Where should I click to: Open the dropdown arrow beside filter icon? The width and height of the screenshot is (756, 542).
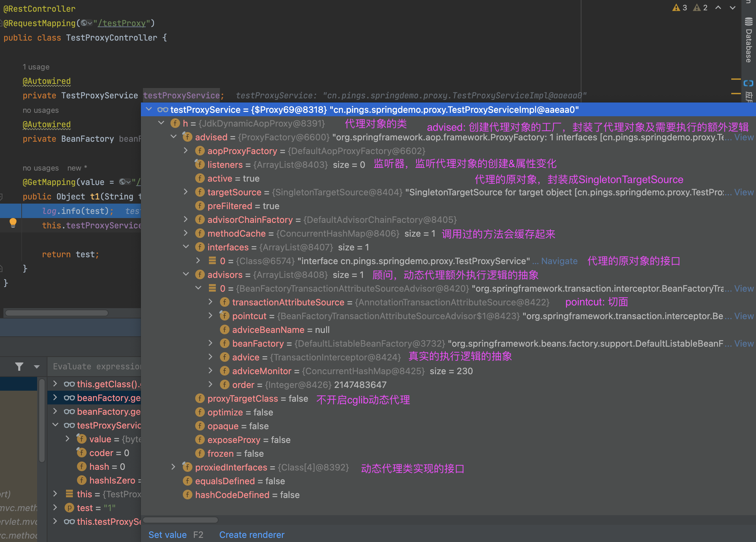click(x=36, y=367)
